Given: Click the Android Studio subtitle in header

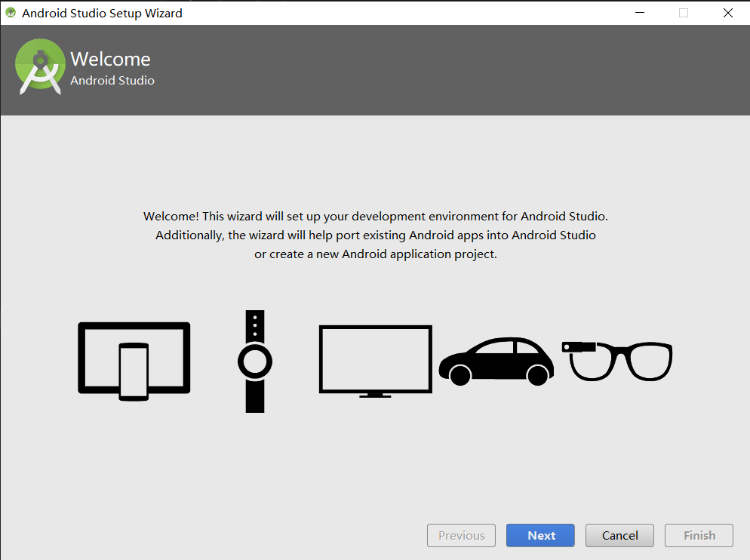Looking at the screenshot, I should click(112, 81).
